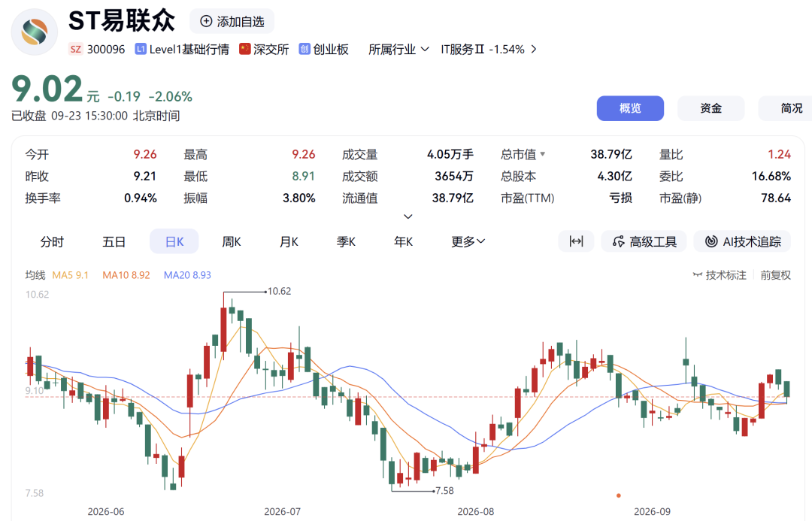The height and width of the screenshot is (521, 812).
Task: Click the 2026-06 date axis label
Action: pyautogui.click(x=106, y=512)
